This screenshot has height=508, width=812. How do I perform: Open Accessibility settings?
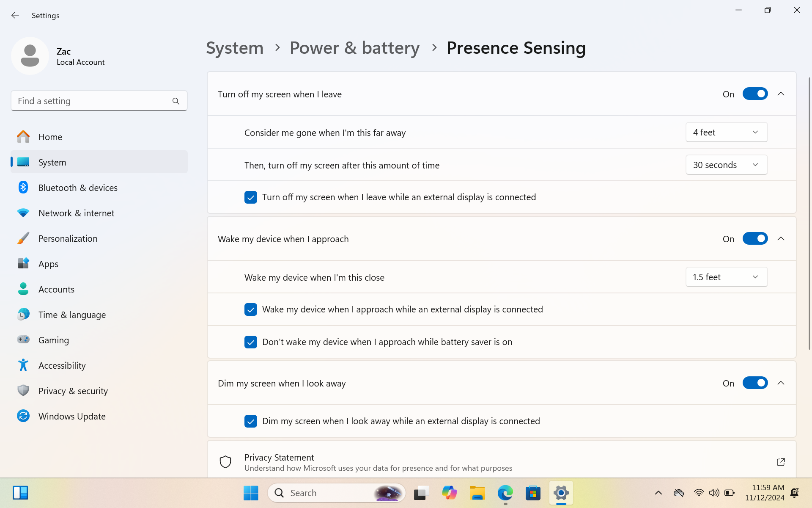click(x=62, y=365)
